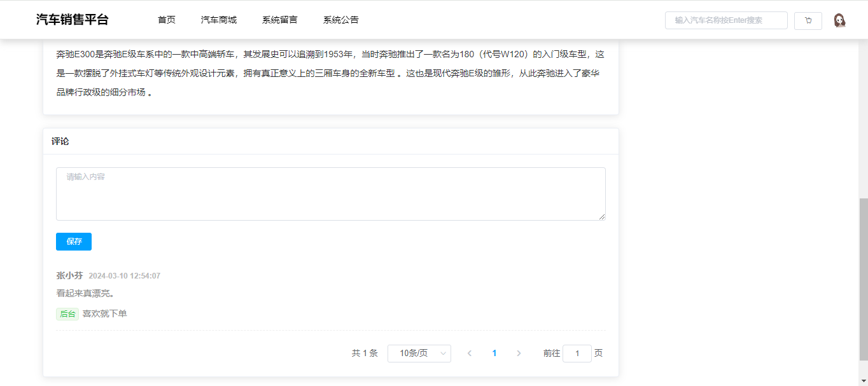Click the page's vertical scrollbar thumb
This screenshot has width=868, height=386.
[863, 280]
